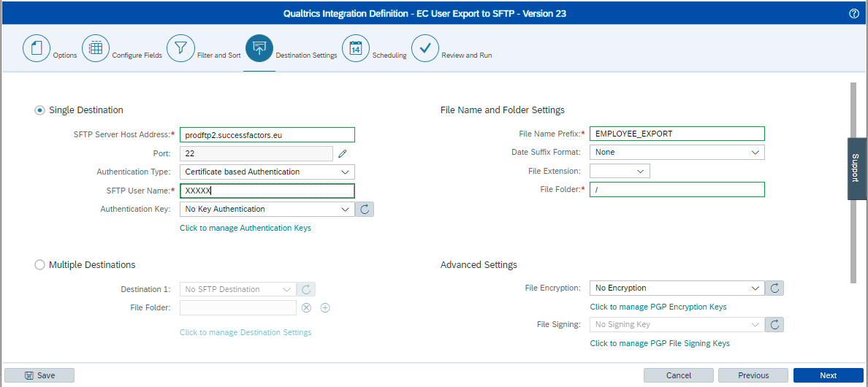
Task: Open the Support side tab
Action: coord(856,169)
